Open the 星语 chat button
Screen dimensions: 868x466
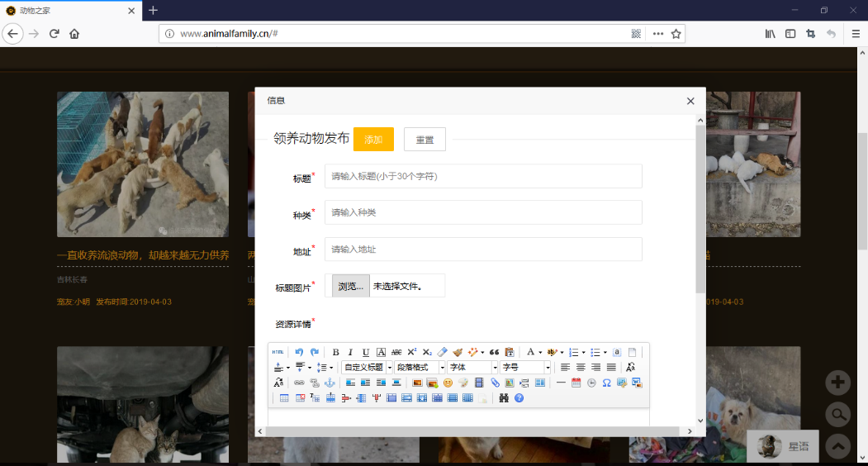coord(783,446)
